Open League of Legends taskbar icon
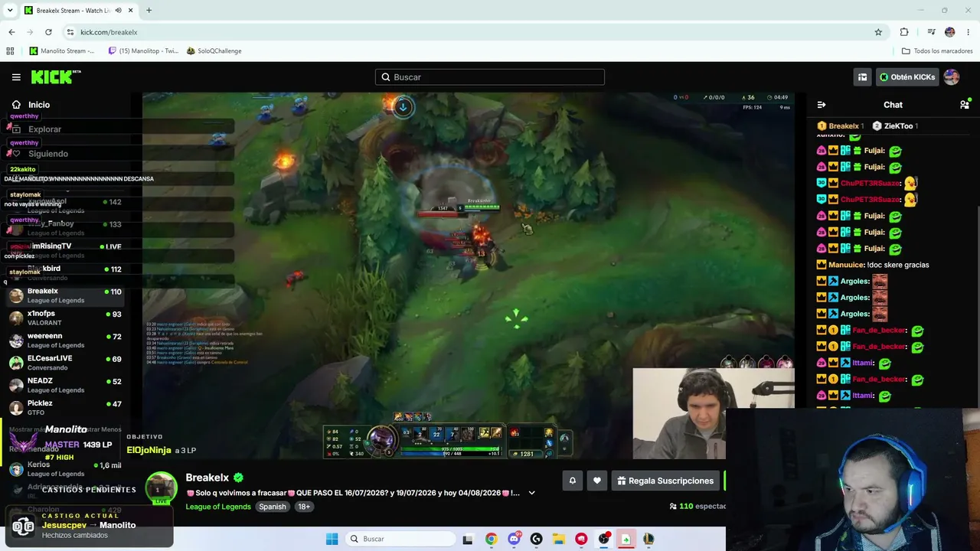The height and width of the screenshot is (551, 980). tap(648, 539)
